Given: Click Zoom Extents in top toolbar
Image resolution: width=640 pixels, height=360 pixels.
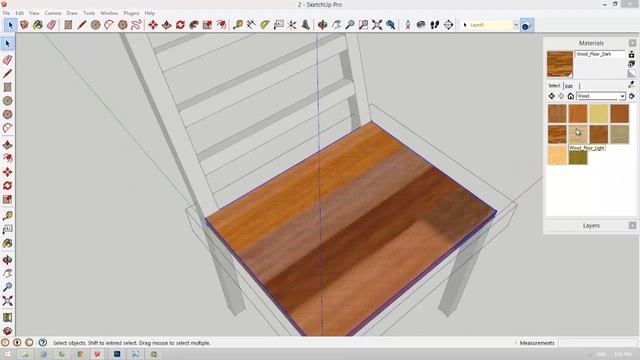Looking at the screenshot, I should pyautogui.click(x=377, y=25).
